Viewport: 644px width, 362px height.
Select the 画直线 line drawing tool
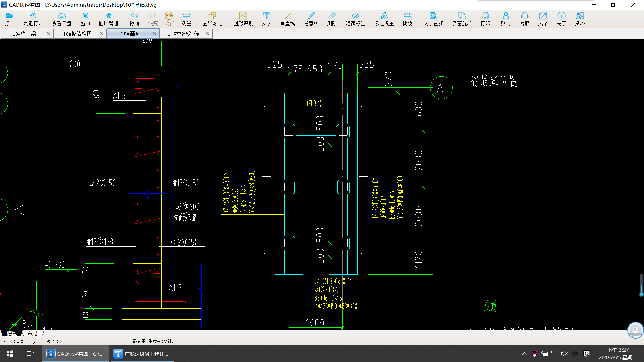(x=288, y=19)
